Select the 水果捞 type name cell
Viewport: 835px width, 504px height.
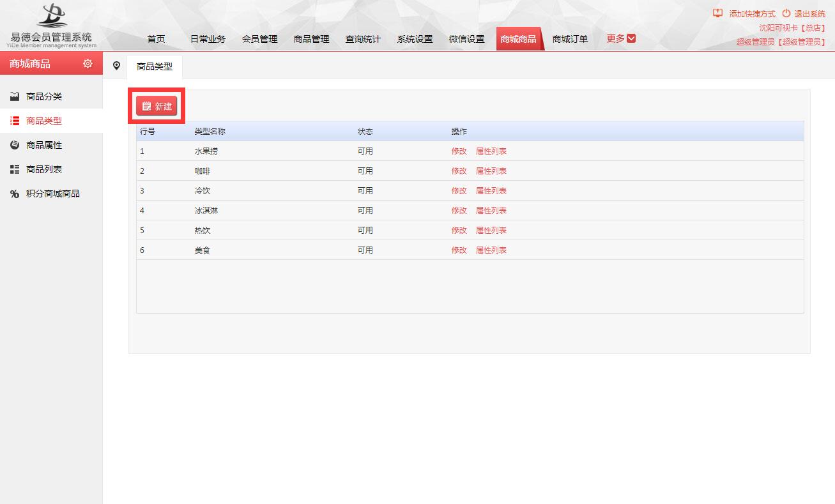pos(206,151)
